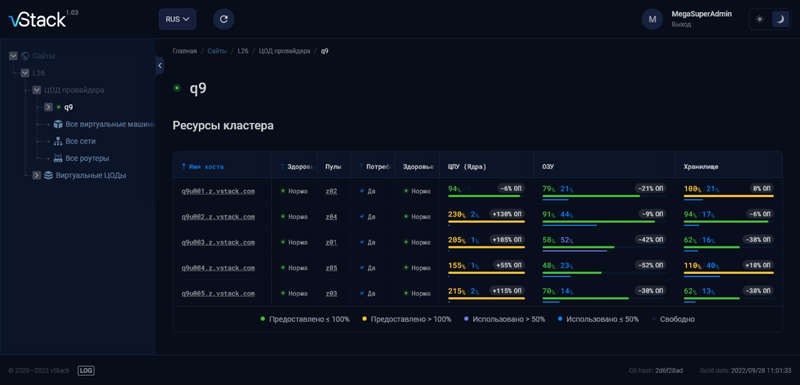Open Все сети in the tree

coord(80,141)
